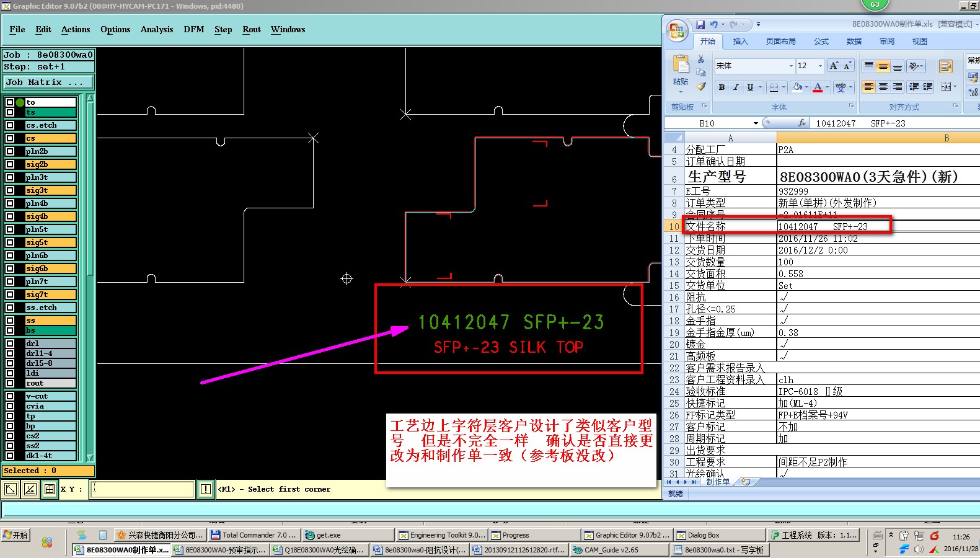Click the zoom window tool icon
This screenshot has width=980, height=558.
point(11,489)
